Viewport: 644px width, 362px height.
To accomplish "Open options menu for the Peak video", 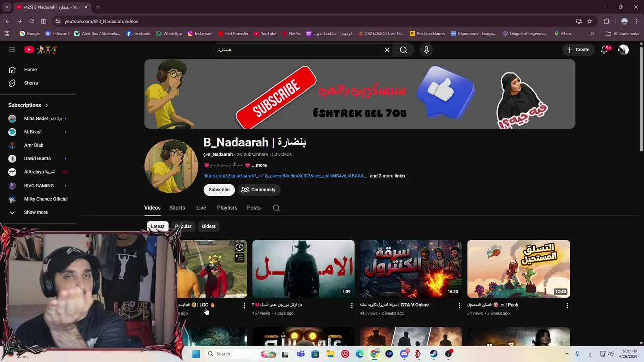I will coord(567,305).
